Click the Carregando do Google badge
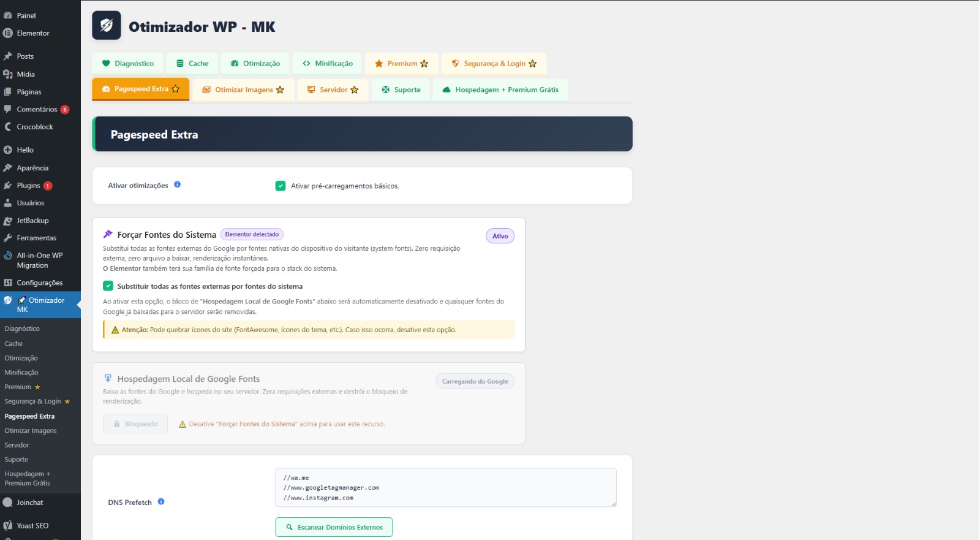The width and height of the screenshot is (980, 540). coord(475,381)
